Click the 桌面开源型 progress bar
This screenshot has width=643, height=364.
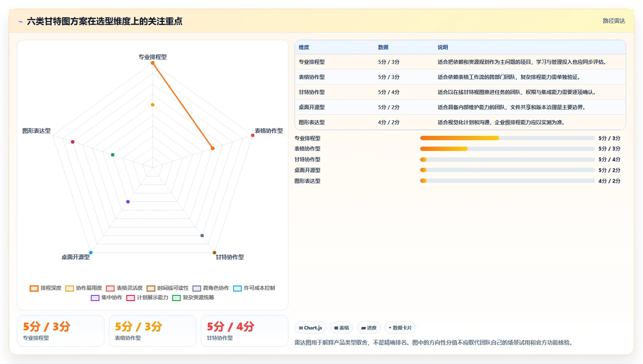click(507, 170)
